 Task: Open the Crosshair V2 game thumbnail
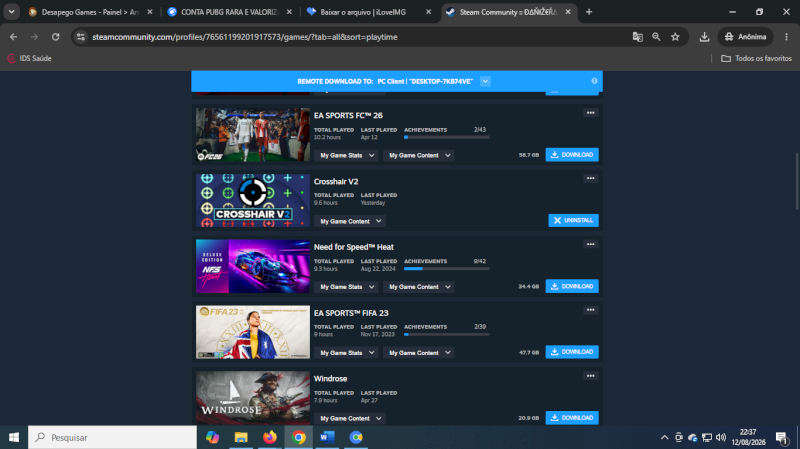pos(253,200)
